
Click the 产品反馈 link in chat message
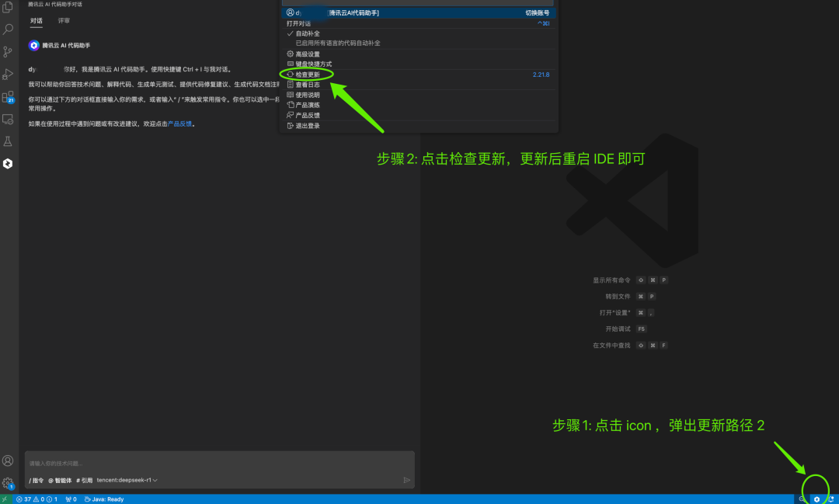point(179,123)
